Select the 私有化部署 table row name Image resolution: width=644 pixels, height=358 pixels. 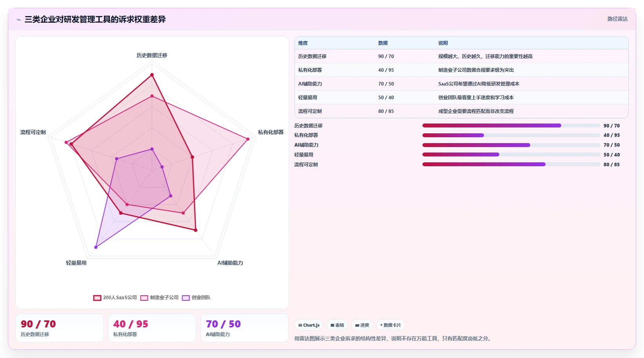tap(310, 70)
